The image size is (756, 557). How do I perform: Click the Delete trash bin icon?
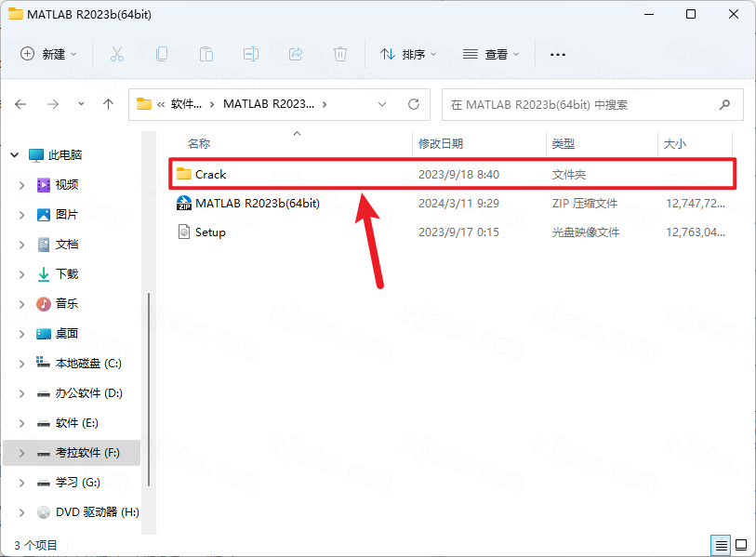(x=340, y=54)
